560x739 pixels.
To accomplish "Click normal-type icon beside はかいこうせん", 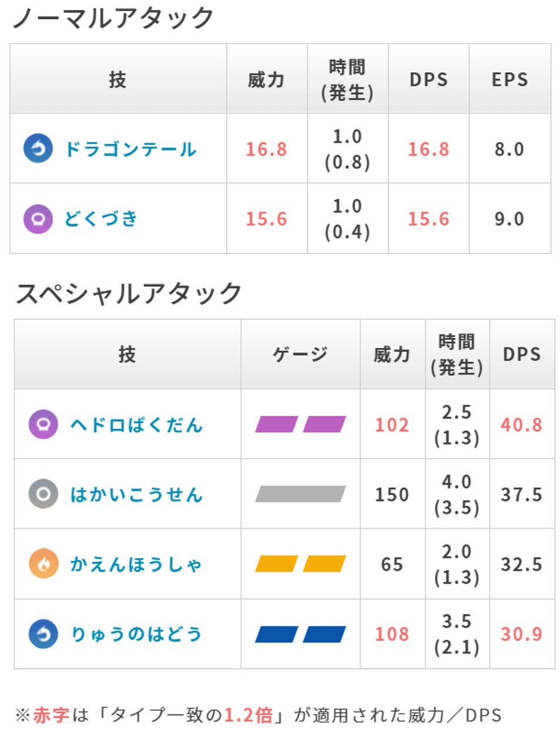I will pyautogui.click(x=43, y=494).
